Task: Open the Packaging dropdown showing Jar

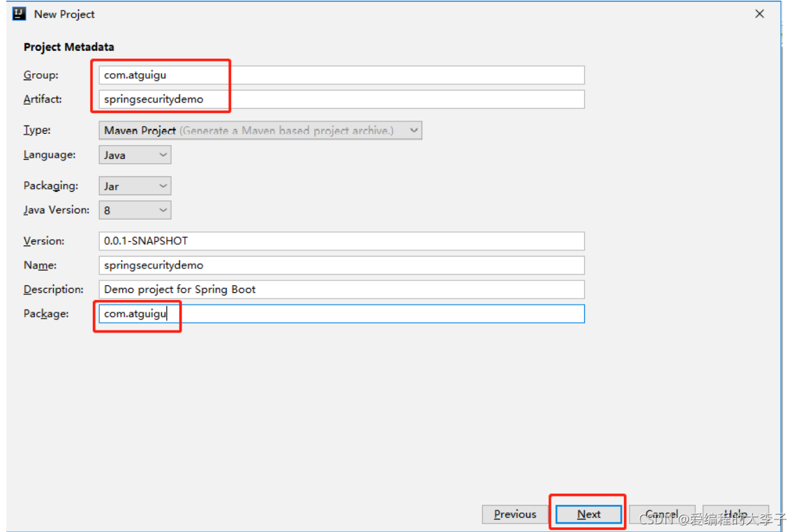Action: [x=135, y=185]
